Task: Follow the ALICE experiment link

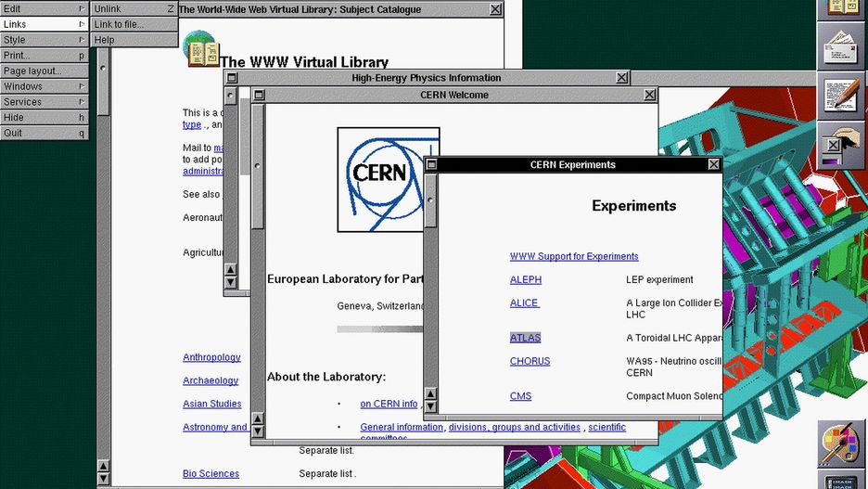Action: tap(524, 302)
